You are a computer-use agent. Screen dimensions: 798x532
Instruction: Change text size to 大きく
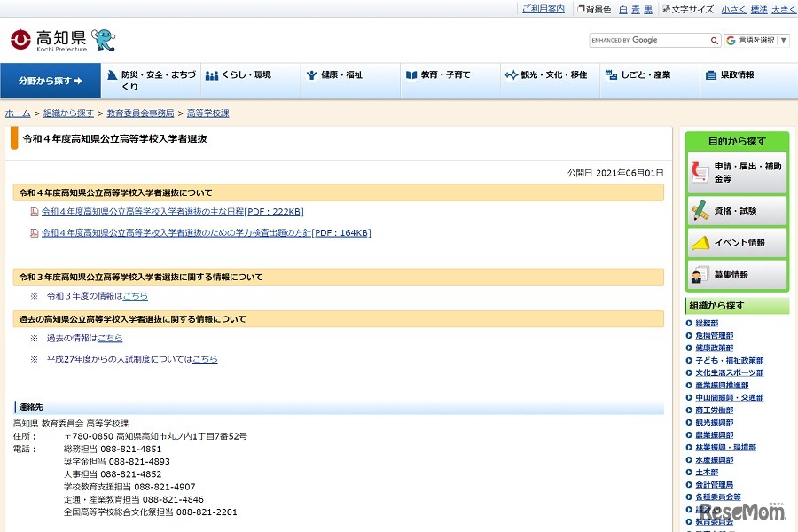click(x=784, y=9)
